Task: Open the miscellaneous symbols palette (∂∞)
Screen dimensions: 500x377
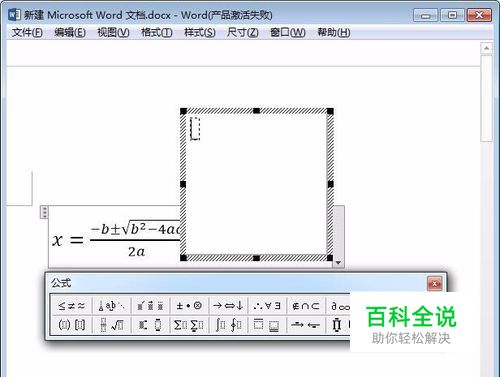Action: (339, 306)
